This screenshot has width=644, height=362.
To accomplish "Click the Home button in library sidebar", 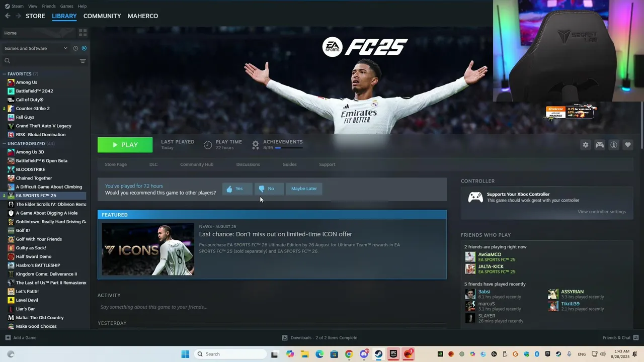I will coord(38,33).
